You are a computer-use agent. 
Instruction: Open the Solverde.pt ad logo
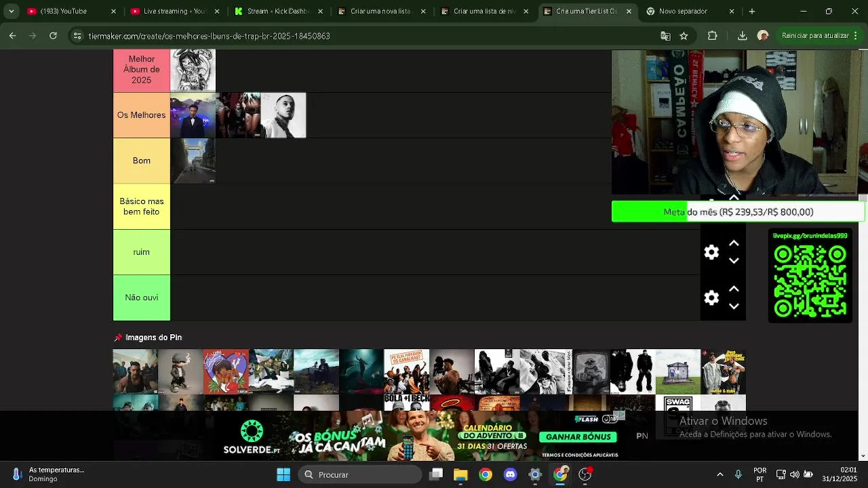click(252, 437)
